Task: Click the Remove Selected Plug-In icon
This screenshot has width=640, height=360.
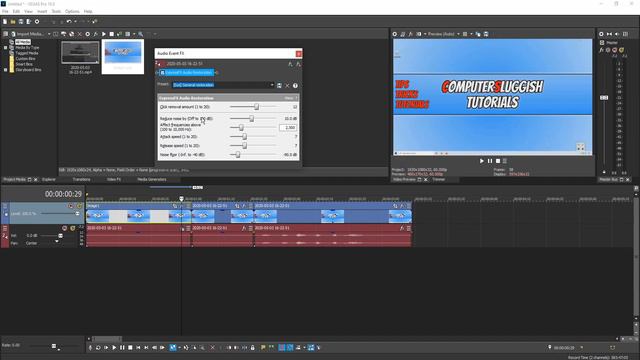Action: tap(298, 64)
